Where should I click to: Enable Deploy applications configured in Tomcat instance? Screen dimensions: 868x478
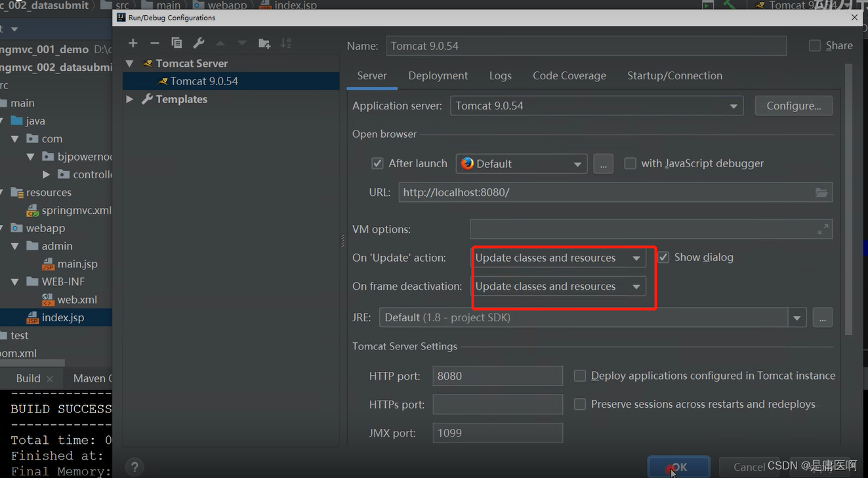pyautogui.click(x=580, y=376)
